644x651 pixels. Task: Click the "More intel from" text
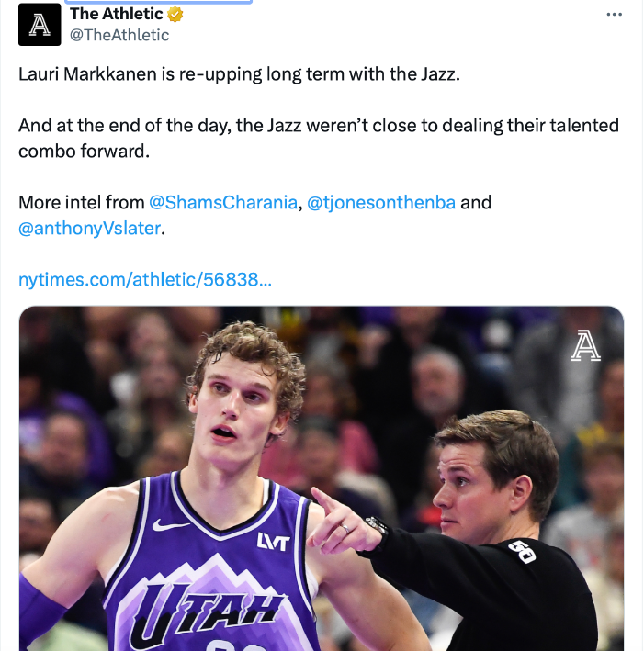point(82,203)
